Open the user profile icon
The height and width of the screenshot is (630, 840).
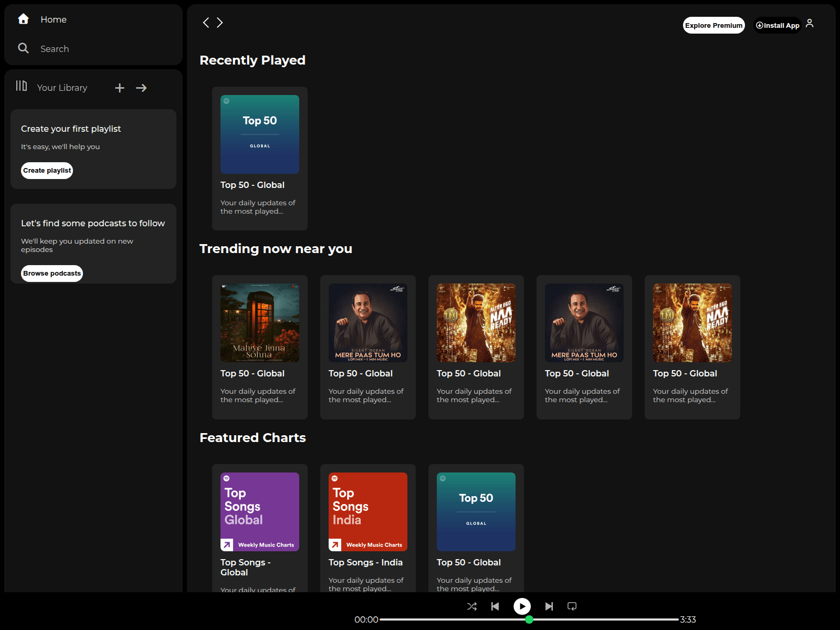(810, 23)
